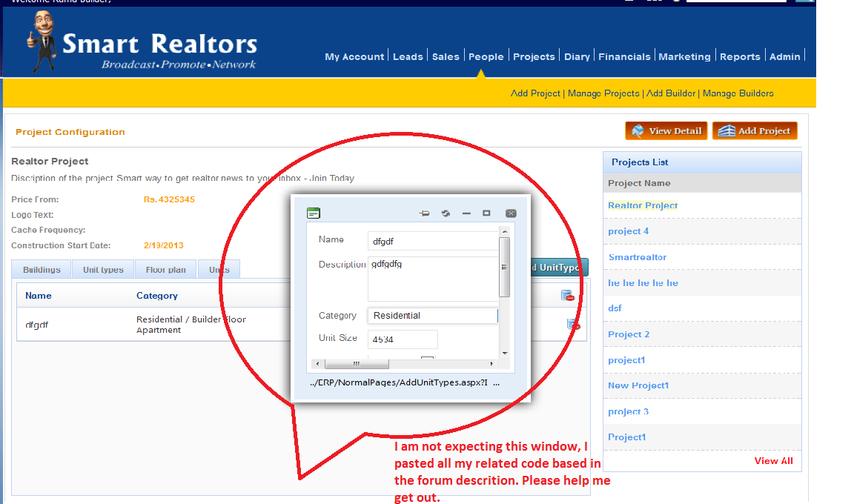
Task: Open Realtor Project in Projects List
Action: pyautogui.click(x=643, y=205)
